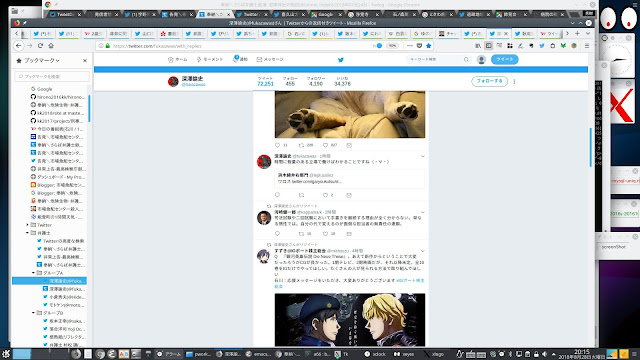Click the blue Tweet compose button
This screenshot has height=360, width=640.
pyautogui.click(x=504, y=59)
